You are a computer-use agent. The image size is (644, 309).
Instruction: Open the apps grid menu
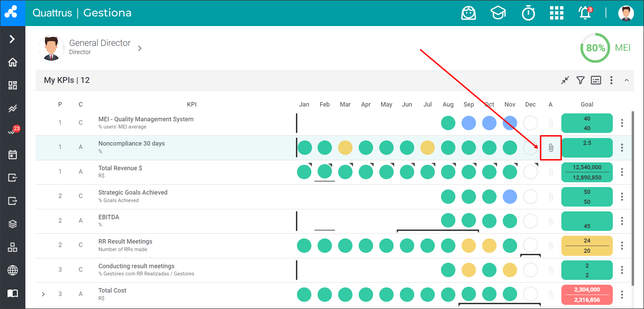tap(557, 13)
